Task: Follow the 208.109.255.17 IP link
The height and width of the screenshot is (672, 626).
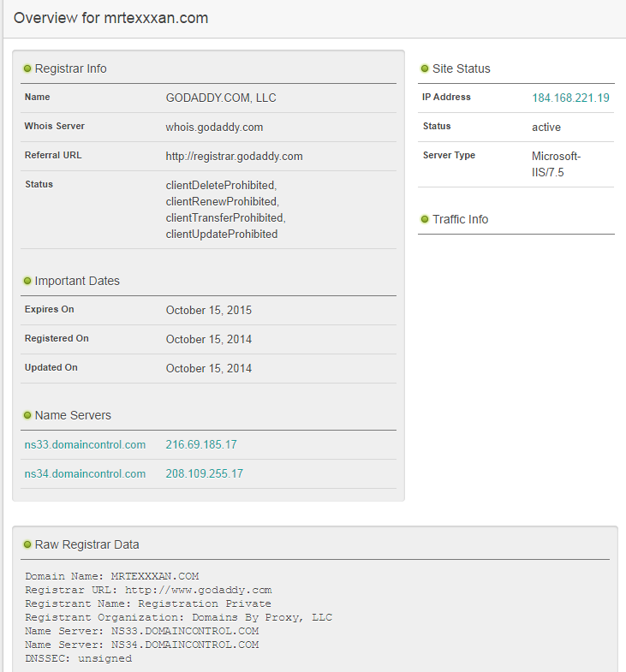Action: tap(204, 474)
